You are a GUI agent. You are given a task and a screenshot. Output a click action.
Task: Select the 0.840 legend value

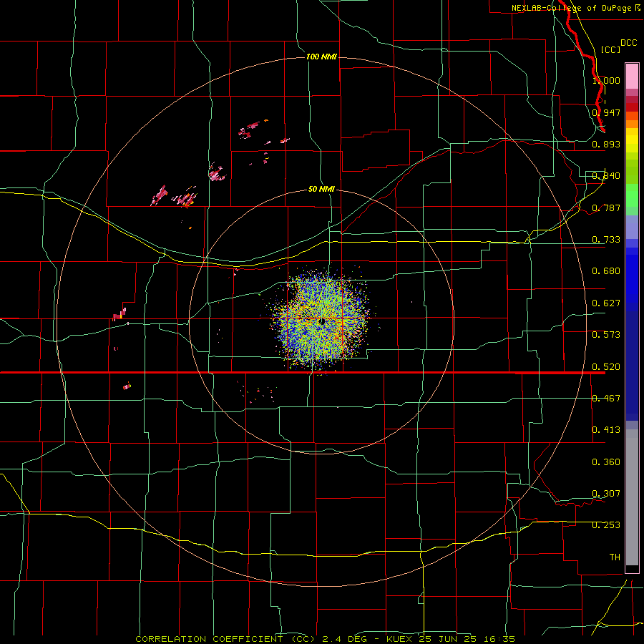[606, 176]
